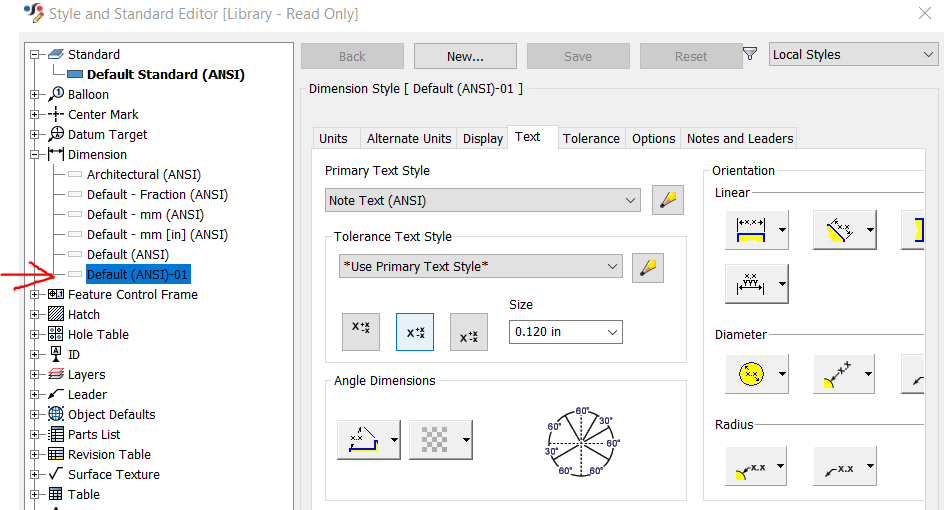The height and width of the screenshot is (510, 944).
Task: Expand the Parts List tree node
Action: pyautogui.click(x=35, y=434)
